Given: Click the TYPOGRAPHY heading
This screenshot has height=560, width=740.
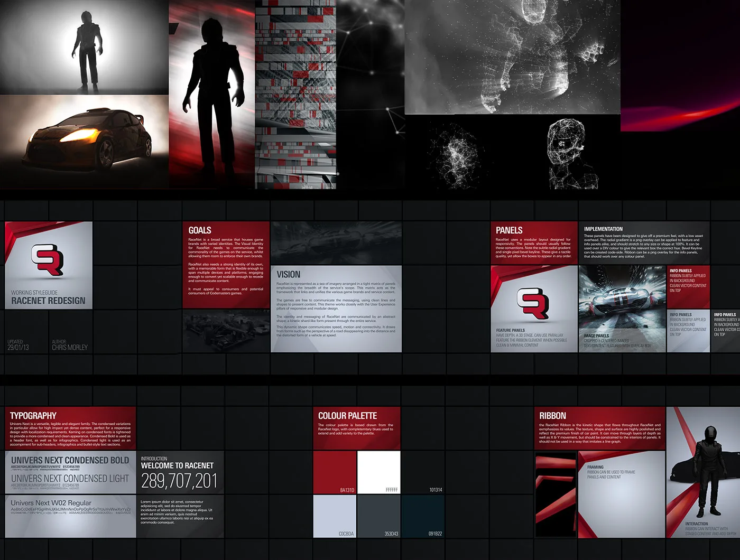Looking at the screenshot, I should coord(33,416).
